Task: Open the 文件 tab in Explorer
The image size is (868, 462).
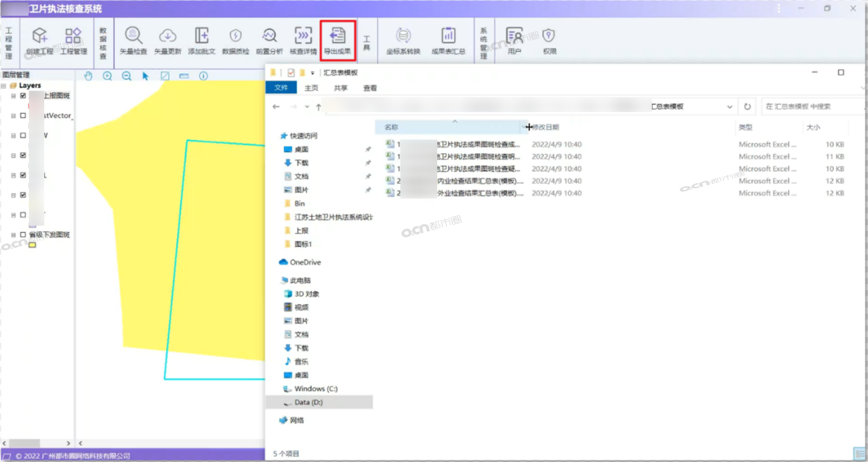Action: (281, 87)
